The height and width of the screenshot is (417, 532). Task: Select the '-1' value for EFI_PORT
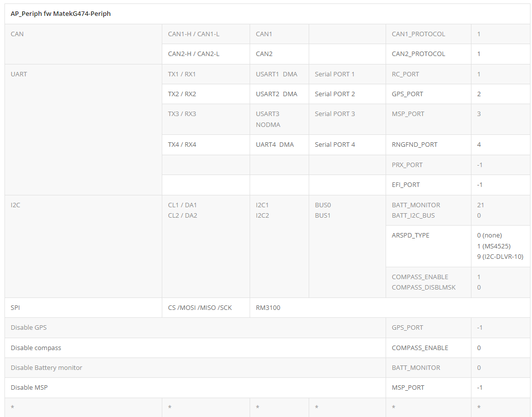(x=479, y=185)
